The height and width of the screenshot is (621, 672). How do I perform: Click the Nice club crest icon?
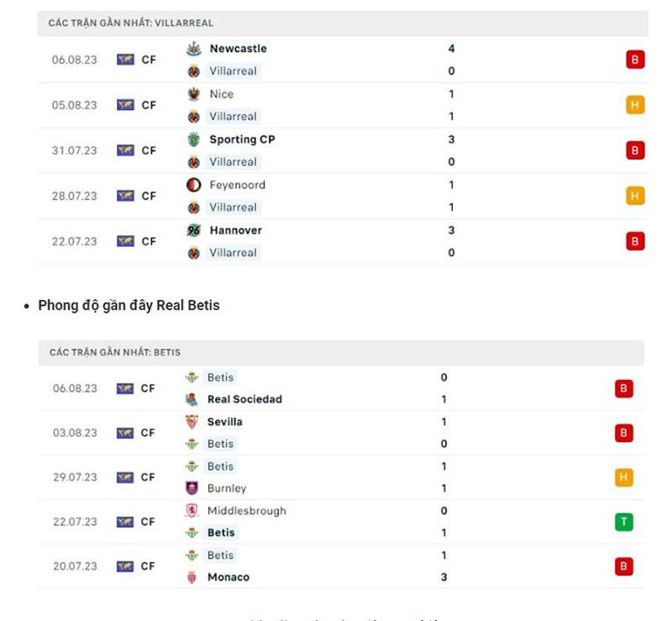coord(194,94)
